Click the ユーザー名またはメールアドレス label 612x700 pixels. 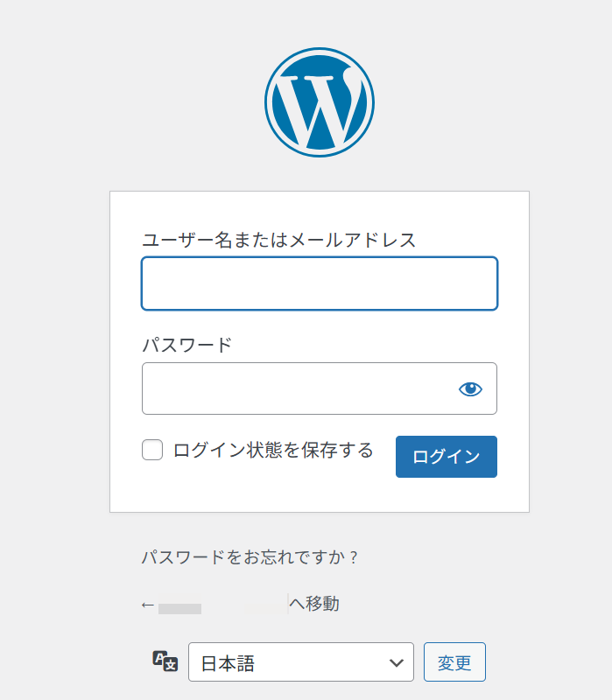278,240
